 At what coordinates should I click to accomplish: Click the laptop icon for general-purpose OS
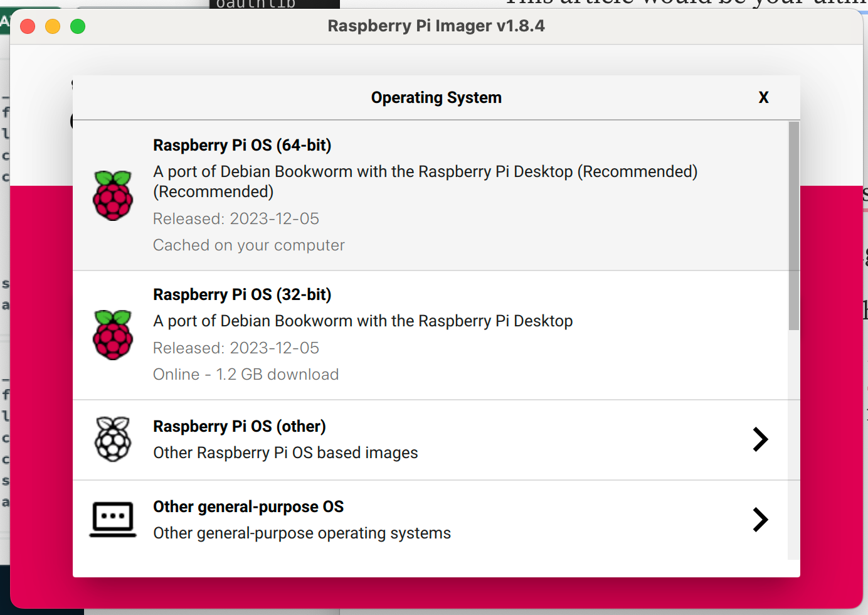(113, 520)
